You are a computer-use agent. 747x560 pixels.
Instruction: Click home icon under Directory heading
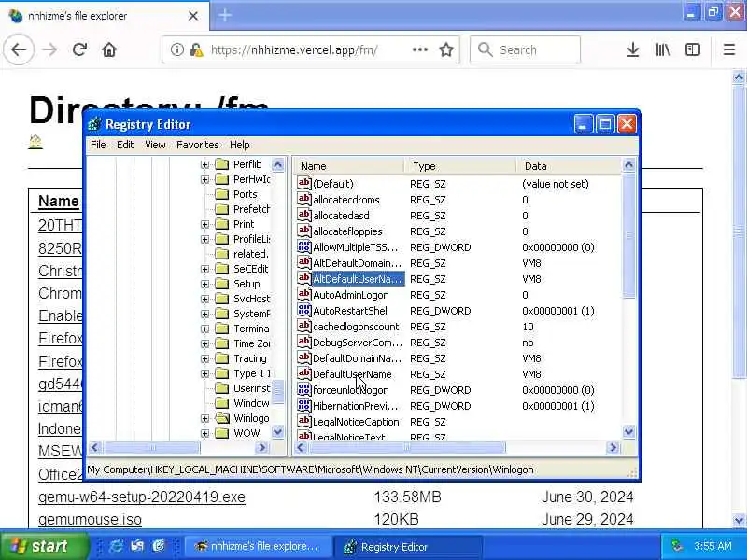35,142
